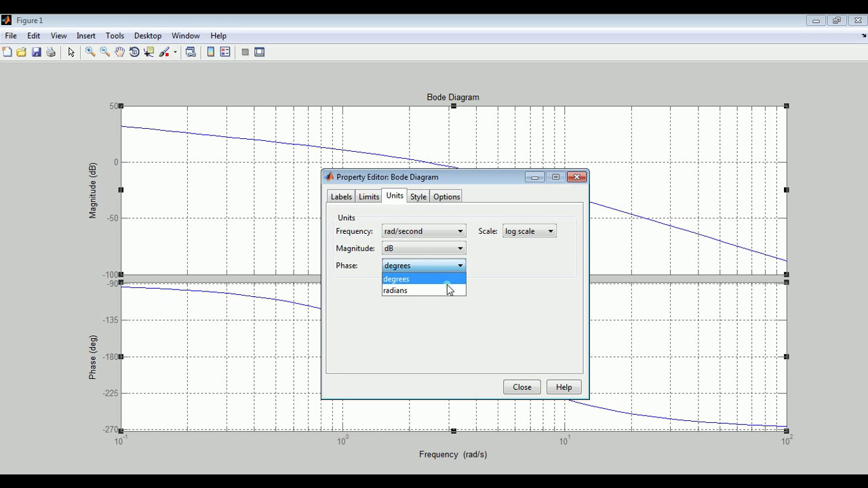
Task: Save the figure with the floppy disk icon
Action: pos(37,52)
